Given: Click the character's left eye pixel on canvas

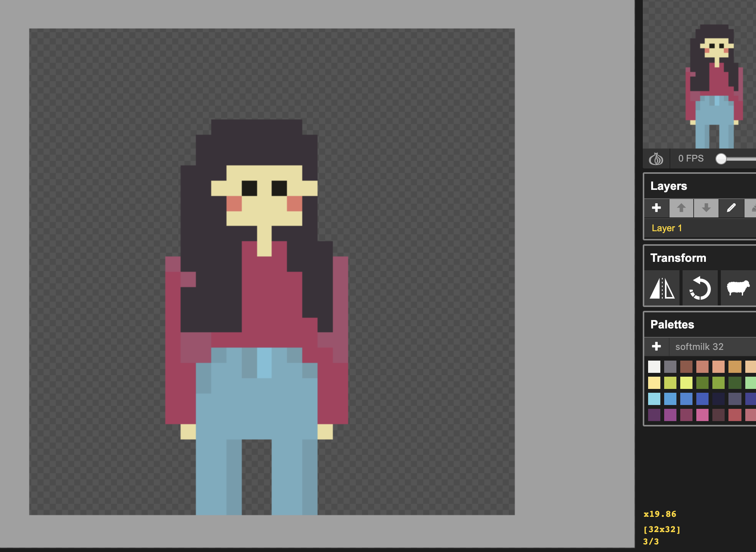Looking at the screenshot, I should click(x=249, y=188).
